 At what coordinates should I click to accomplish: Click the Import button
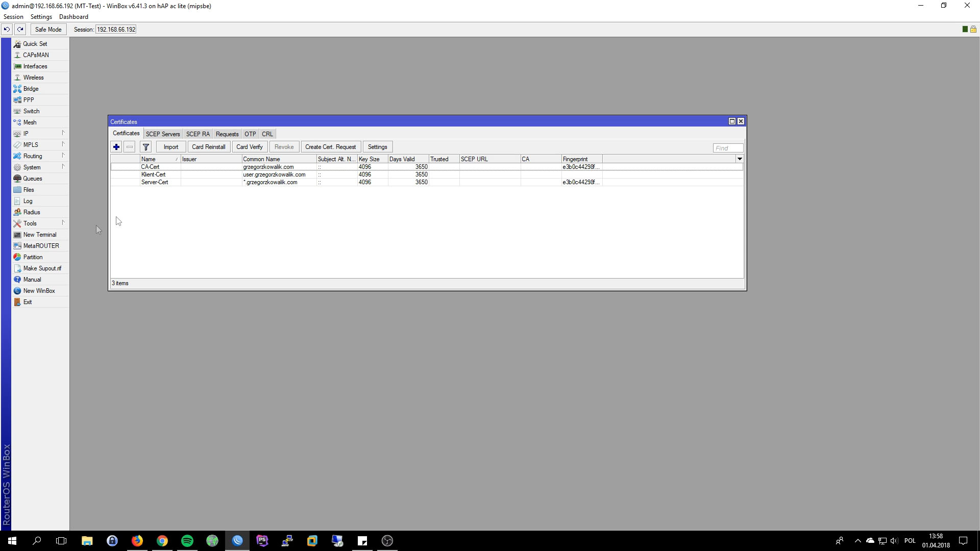tap(171, 147)
